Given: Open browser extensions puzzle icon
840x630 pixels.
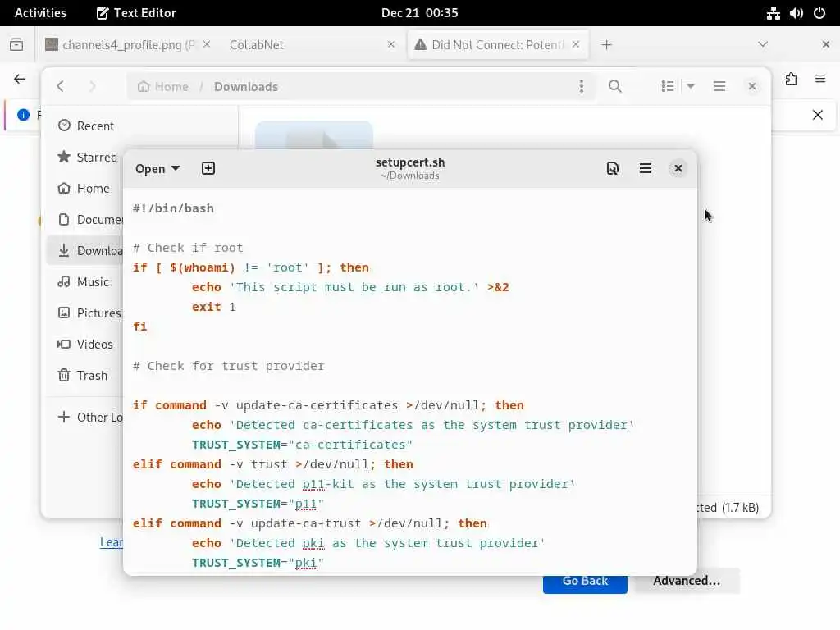Looking at the screenshot, I should 792,80.
